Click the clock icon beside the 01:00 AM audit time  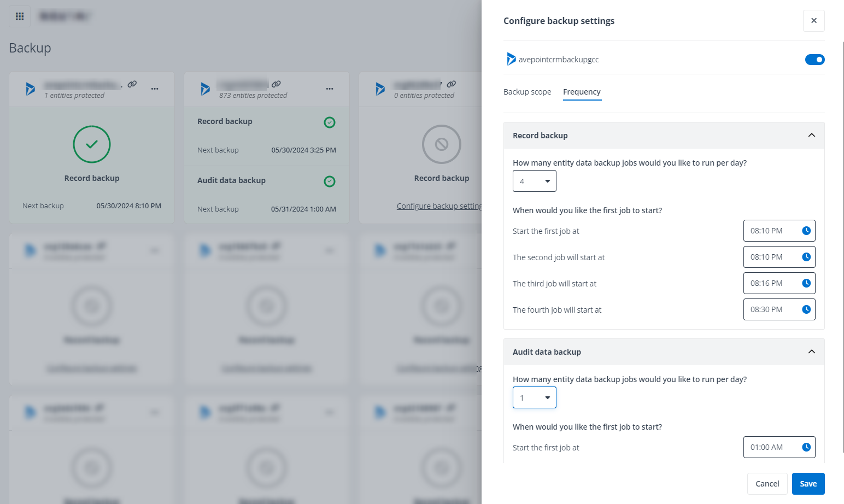(806, 447)
